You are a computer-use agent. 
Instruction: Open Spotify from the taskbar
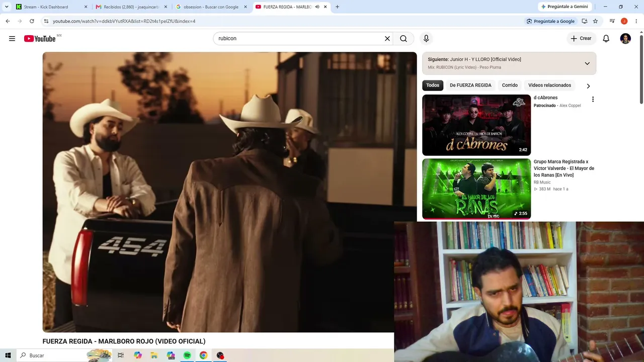187,355
